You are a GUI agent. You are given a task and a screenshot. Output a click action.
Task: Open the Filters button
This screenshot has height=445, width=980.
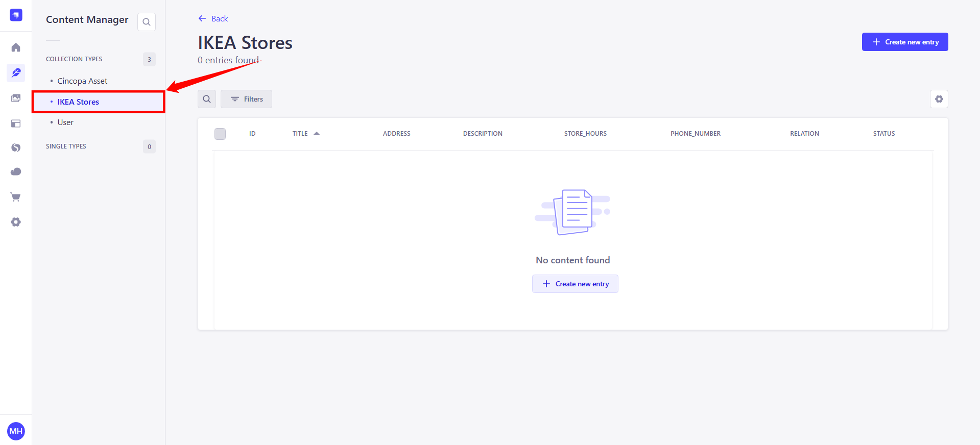point(246,99)
